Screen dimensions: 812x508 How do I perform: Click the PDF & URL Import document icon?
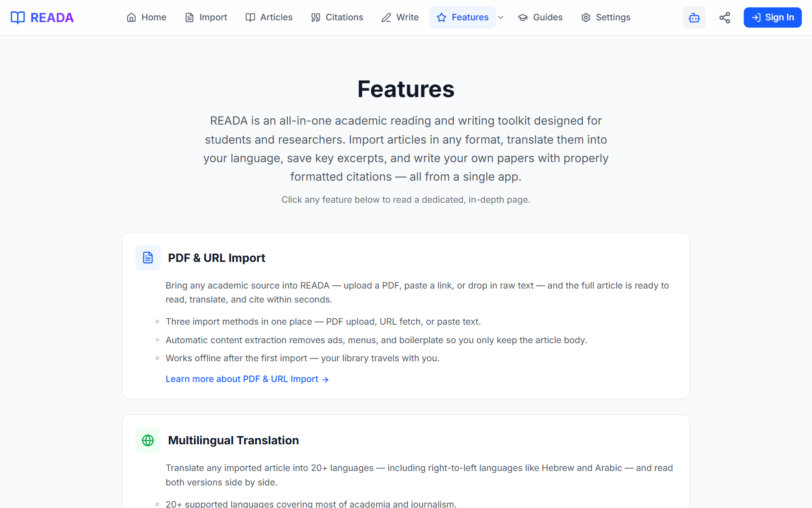pos(148,257)
